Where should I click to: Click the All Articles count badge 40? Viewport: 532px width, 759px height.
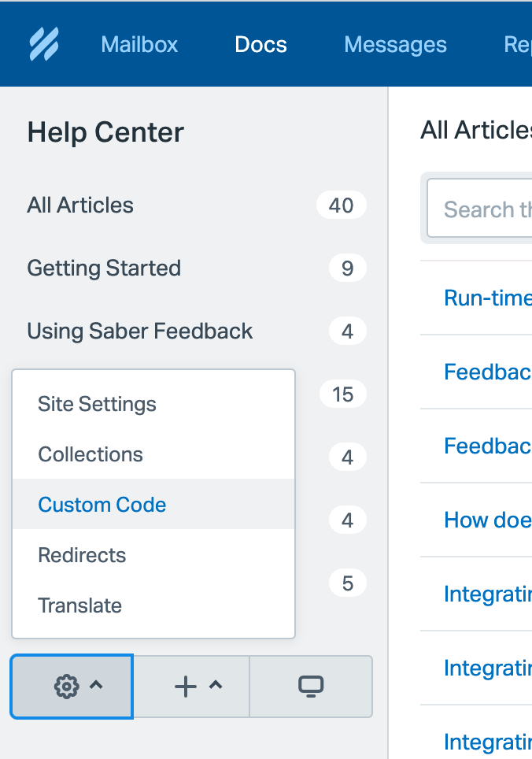(x=341, y=205)
